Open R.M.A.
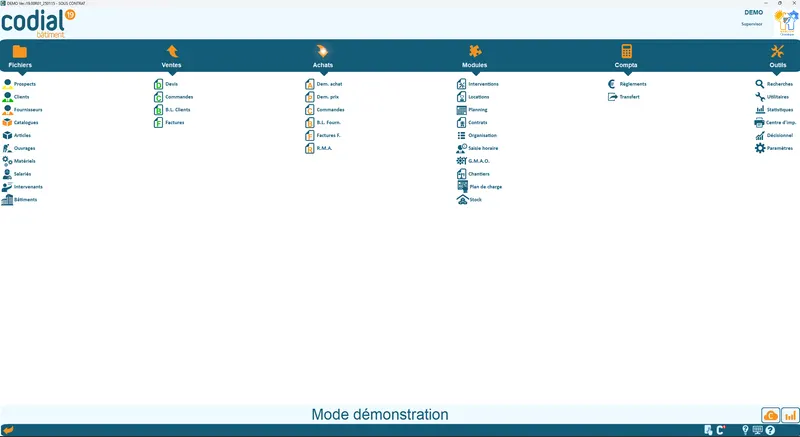 click(319, 148)
